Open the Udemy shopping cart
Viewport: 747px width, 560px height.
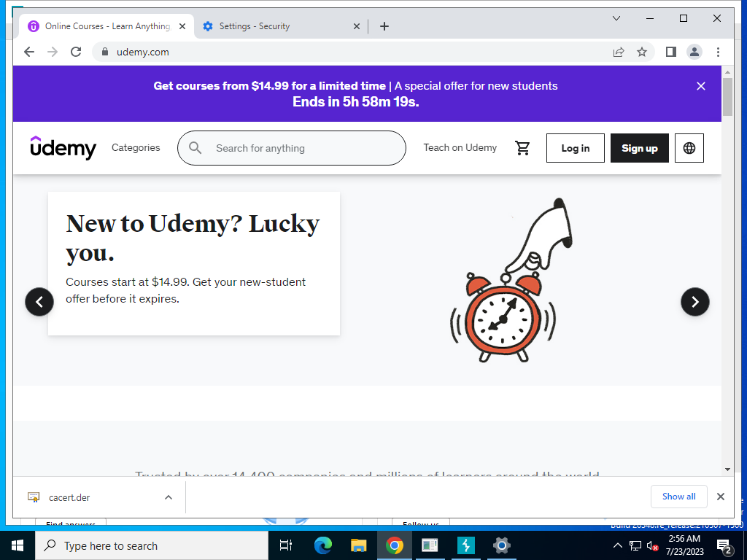[522, 148]
